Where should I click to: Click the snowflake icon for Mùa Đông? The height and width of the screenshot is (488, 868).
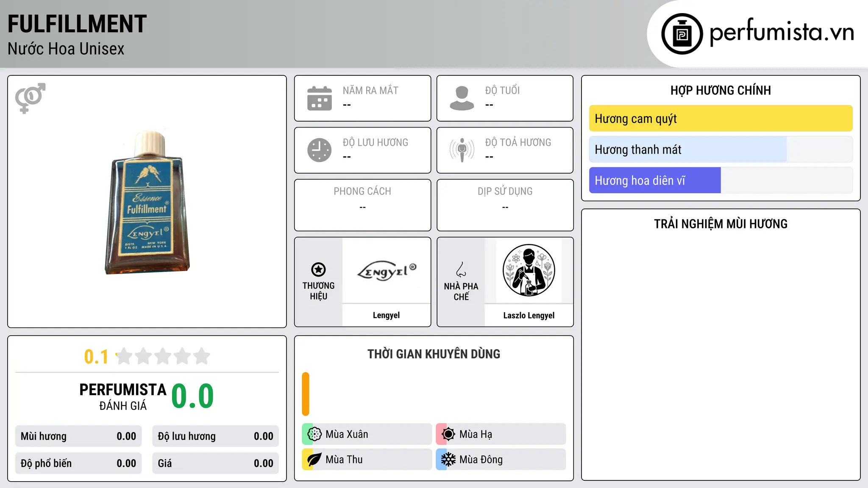448,460
